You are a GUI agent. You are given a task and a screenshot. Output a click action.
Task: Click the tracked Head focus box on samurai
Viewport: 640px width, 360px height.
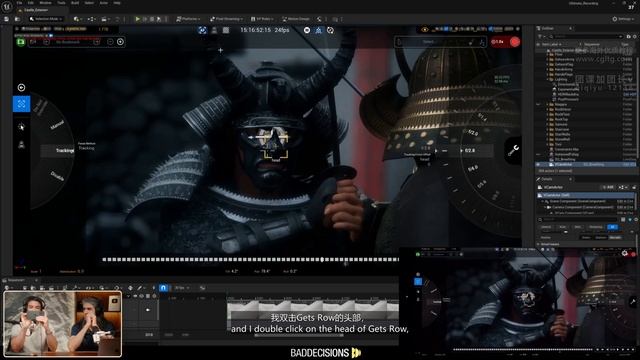pos(276,146)
